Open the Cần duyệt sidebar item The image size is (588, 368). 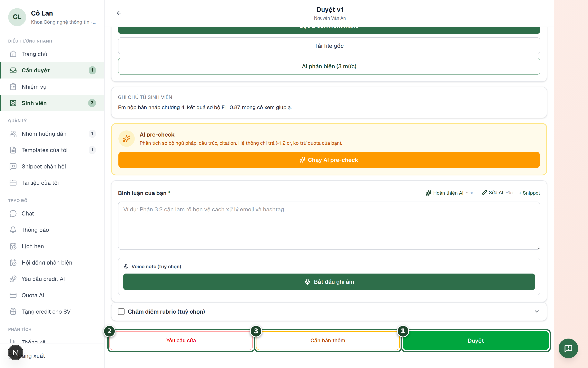coord(52,70)
